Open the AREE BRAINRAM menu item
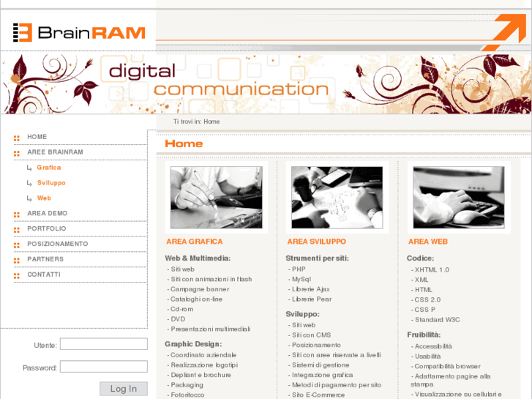 (55, 152)
